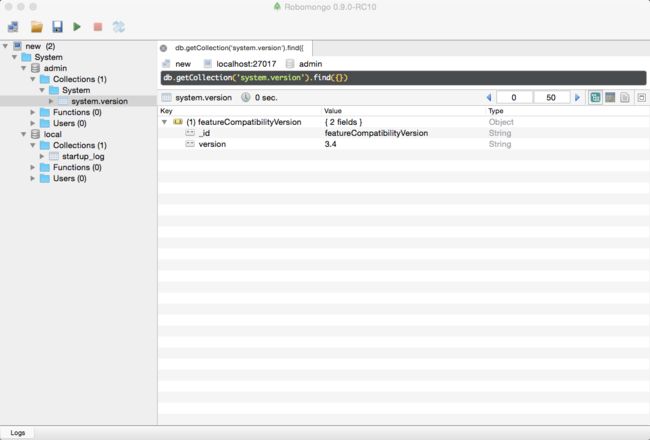The image size is (650, 440).
Task: Click the version field string icon
Action: pyautogui.click(x=190, y=144)
